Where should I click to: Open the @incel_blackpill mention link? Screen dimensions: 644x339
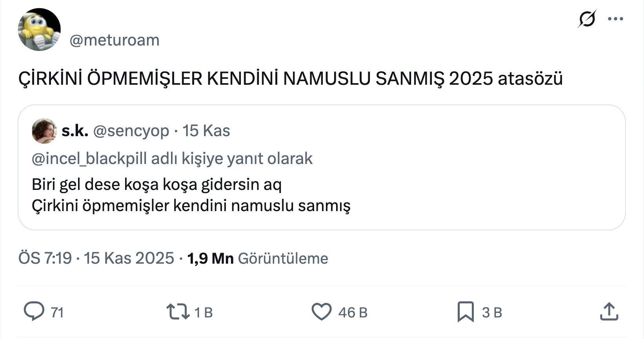tap(89, 159)
